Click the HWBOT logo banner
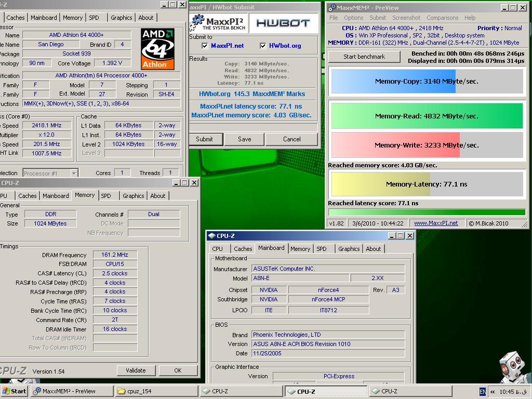Viewport: 532px width, 399px height. pyautogui.click(x=283, y=23)
